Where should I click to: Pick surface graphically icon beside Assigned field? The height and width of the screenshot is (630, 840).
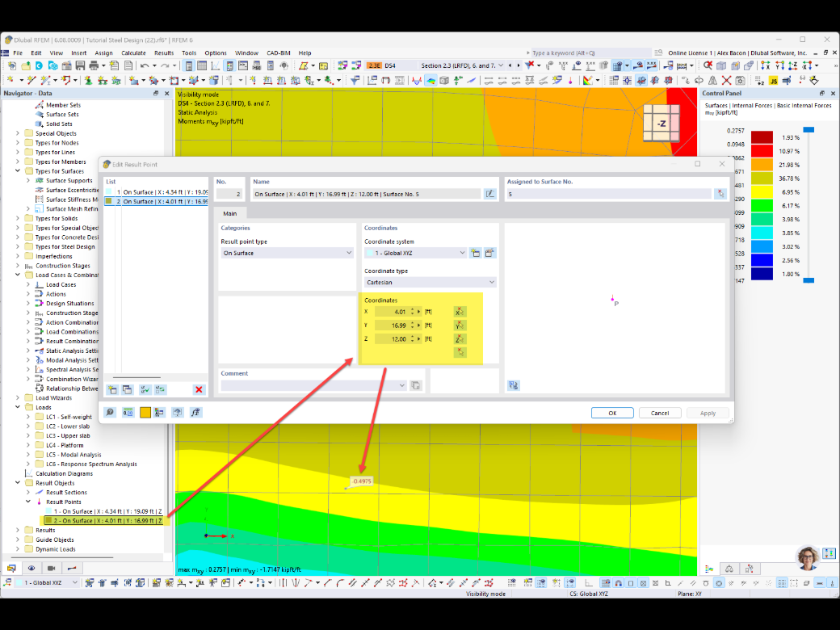[x=720, y=194]
